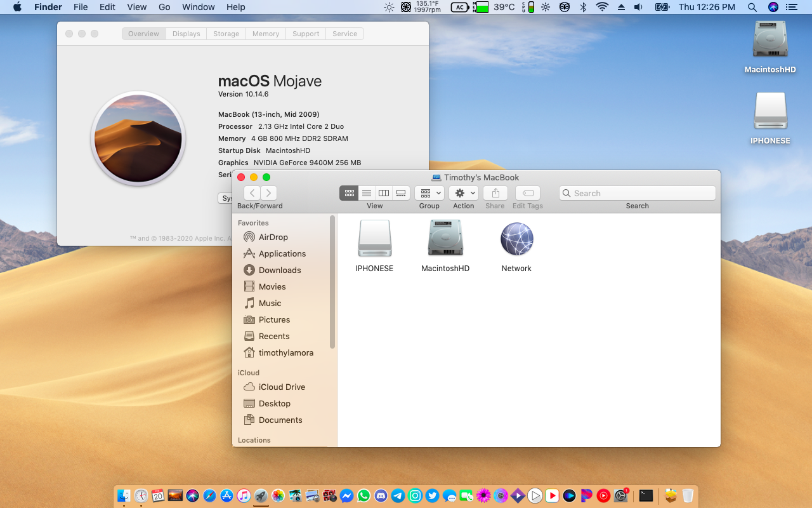
Task: Click the Edit Tags toolbar button
Action: [x=528, y=193]
